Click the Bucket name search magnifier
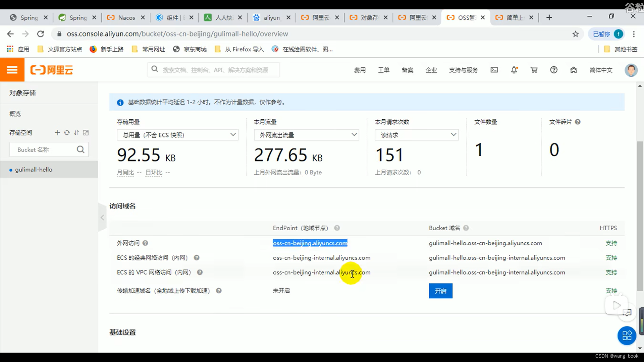644x362 pixels. [x=80, y=149]
